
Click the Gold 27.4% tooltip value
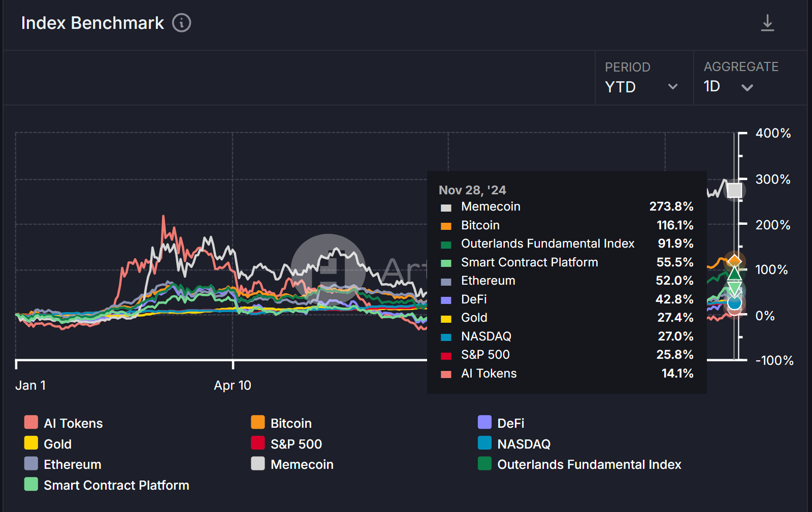[x=675, y=318]
